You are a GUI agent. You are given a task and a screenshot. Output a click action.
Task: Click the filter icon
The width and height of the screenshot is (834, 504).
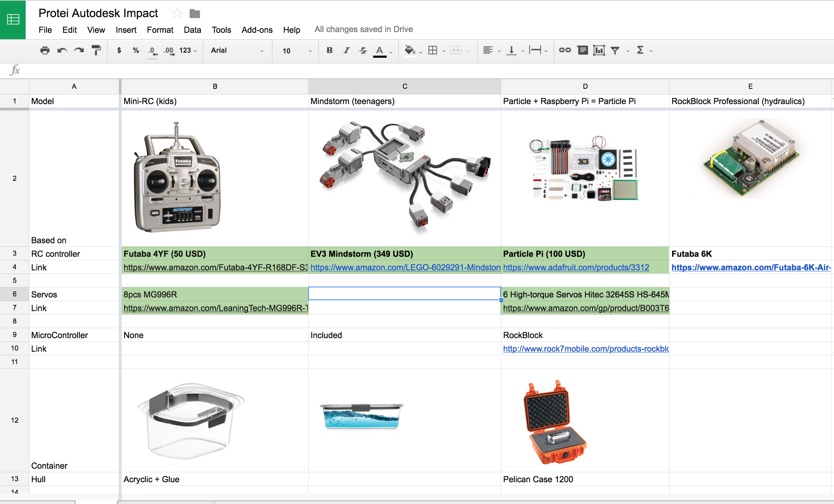click(615, 51)
